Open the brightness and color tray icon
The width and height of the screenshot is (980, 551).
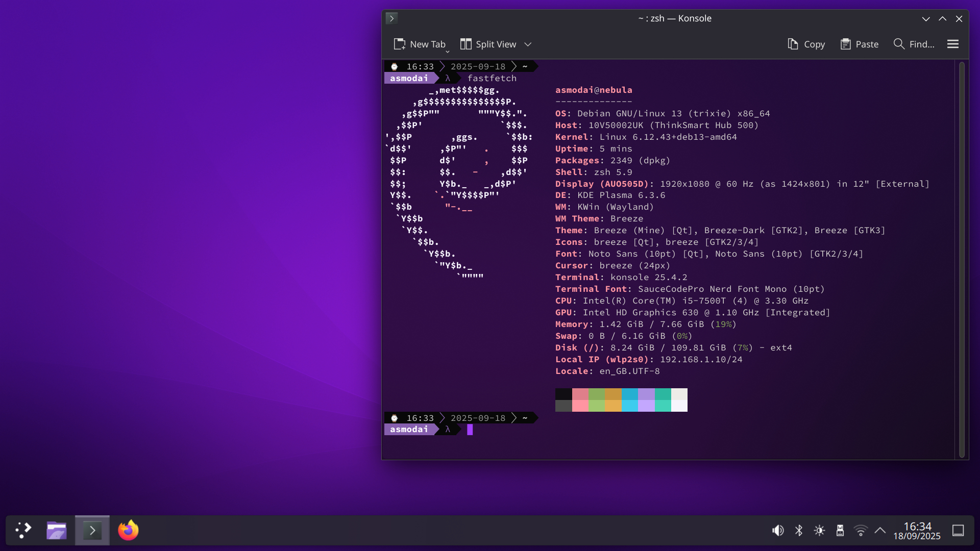tap(819, 531)
